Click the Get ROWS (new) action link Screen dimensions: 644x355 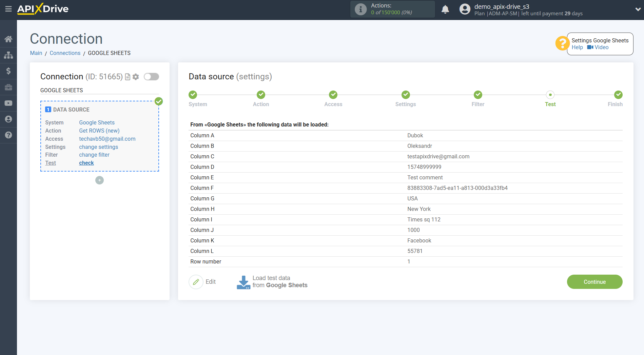99,131
